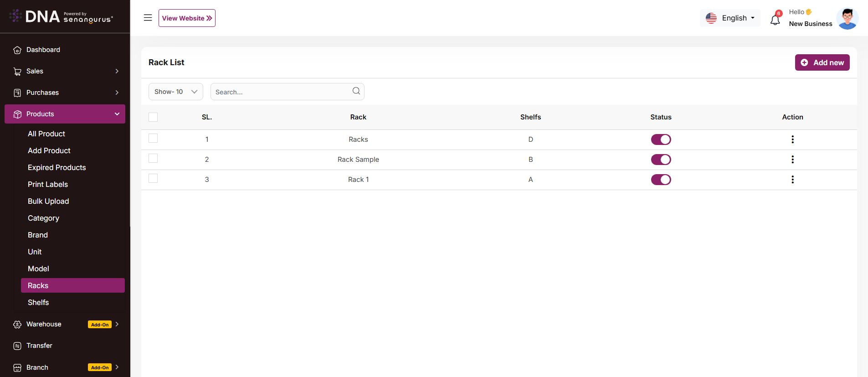This screenshot has width=868, height=377.
Task: Click the search magnifier icon
Action: 356,91
